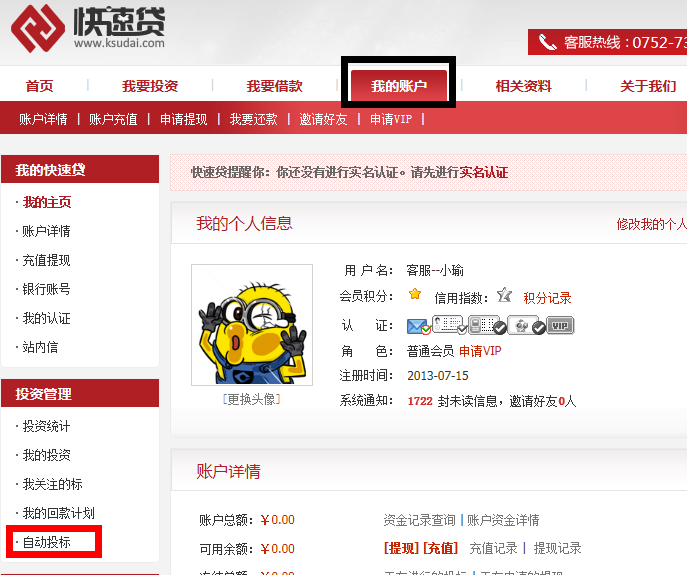Click the [更换头像] link
Viewport: 687px width, 575px height.
(251, 399)
